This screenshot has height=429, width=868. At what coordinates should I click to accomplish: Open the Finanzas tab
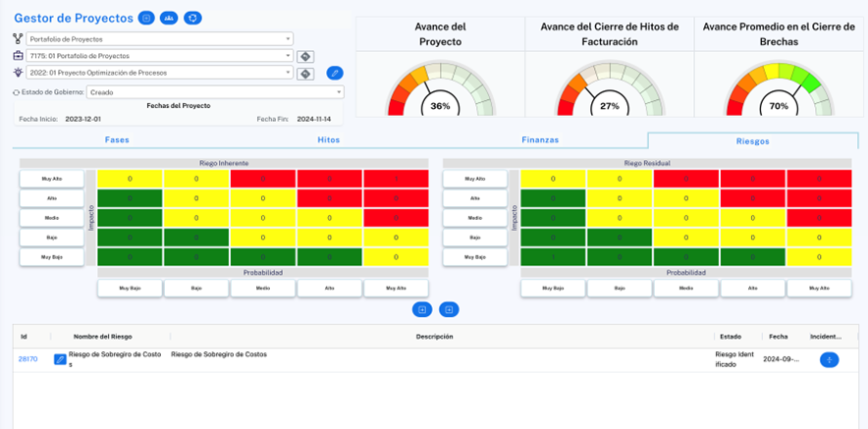[540, 140]
